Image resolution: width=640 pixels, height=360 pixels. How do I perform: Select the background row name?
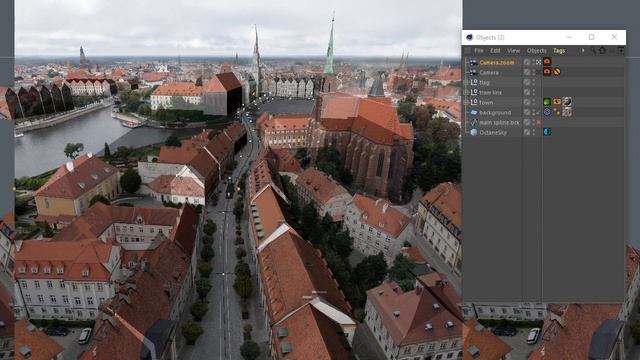click(x=495, y=113)
